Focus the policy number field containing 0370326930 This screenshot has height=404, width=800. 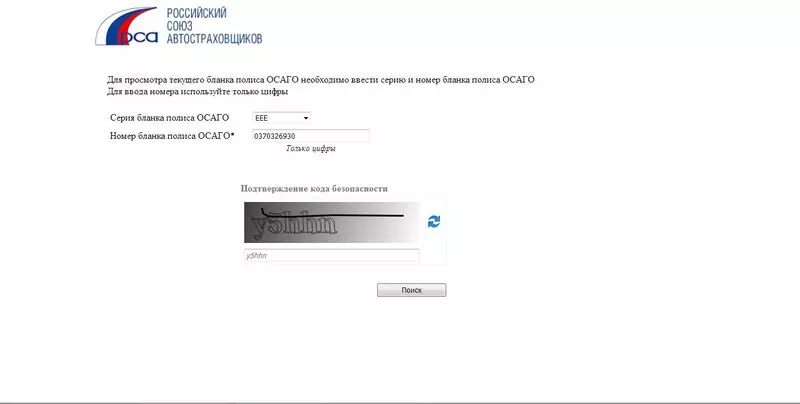tap(311, 136)
